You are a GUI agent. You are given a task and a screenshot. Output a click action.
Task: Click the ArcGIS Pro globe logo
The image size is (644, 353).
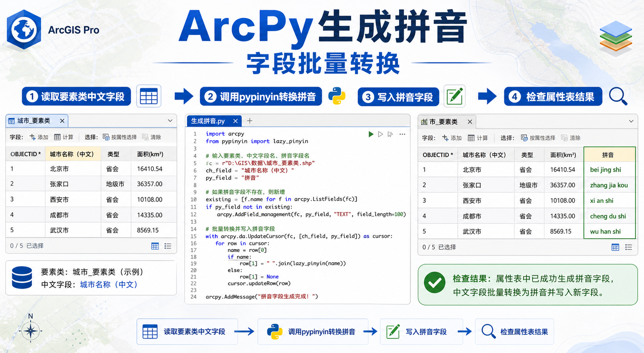coord(24,30)
